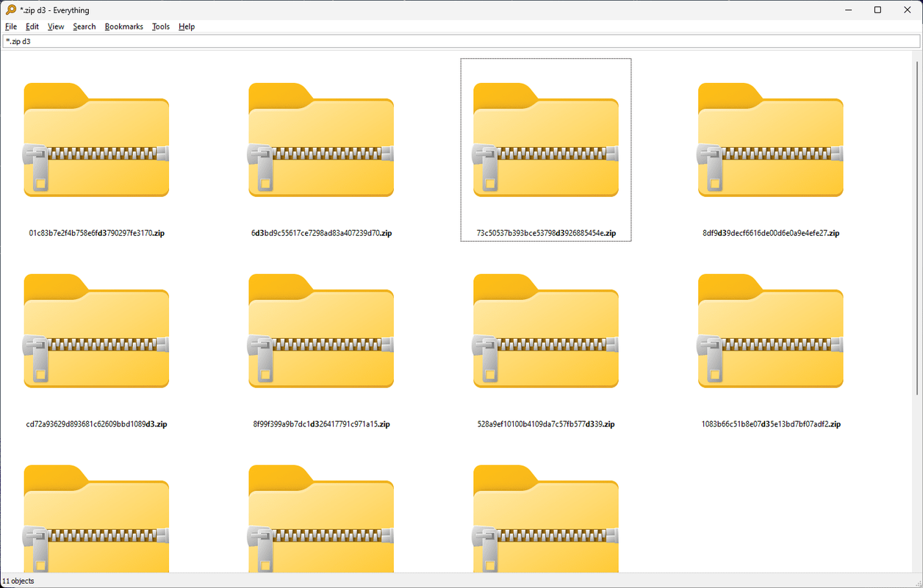
Task: Click filename text cd72a93629d893681c62609bbd1089d3.zip
Action: (x=96, y=424)
